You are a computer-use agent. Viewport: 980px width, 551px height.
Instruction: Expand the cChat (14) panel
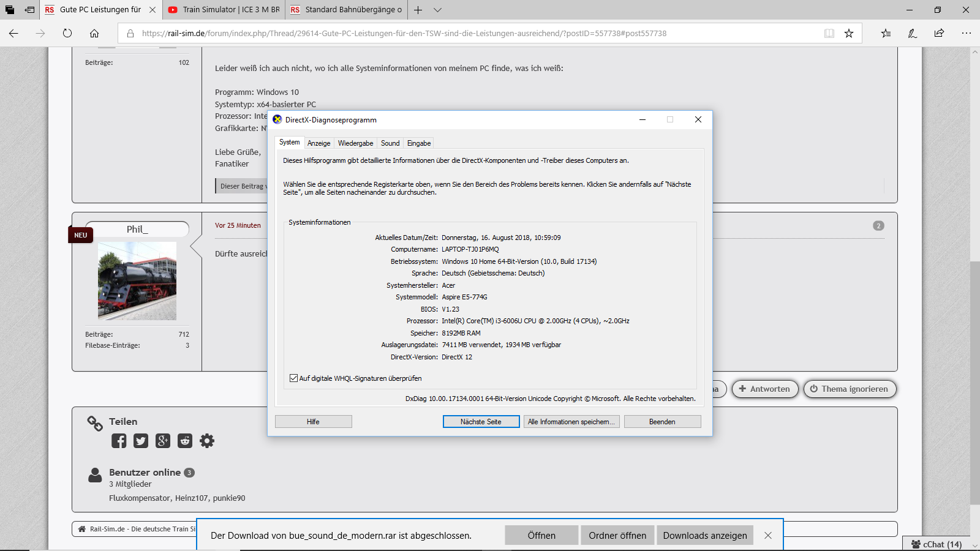(936, 544)
